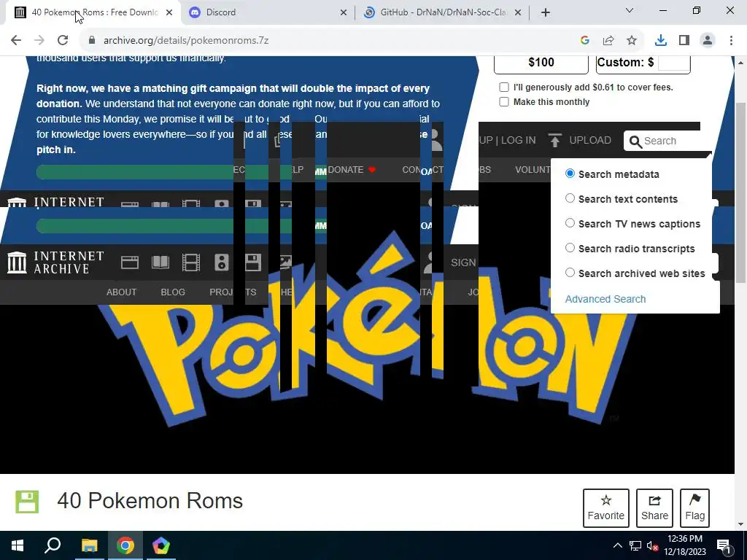
Task: Click the Internet Archive logo above ABOUT
Action: point(55,262)
